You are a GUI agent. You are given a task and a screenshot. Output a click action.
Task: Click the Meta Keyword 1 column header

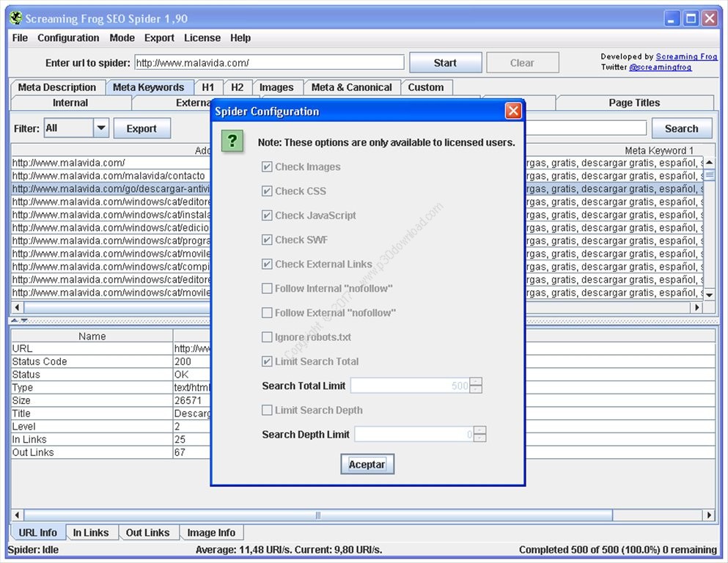[x=659, y=150]
